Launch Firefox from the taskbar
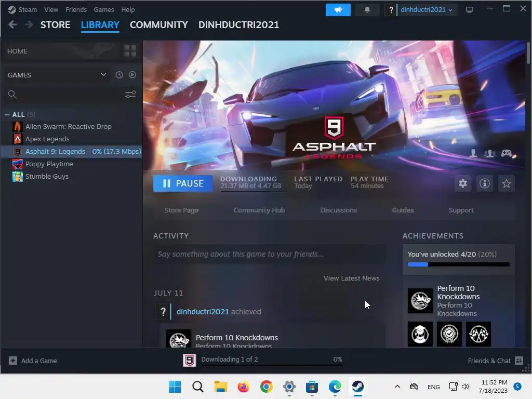532x399 pixels. pos(243,387)
